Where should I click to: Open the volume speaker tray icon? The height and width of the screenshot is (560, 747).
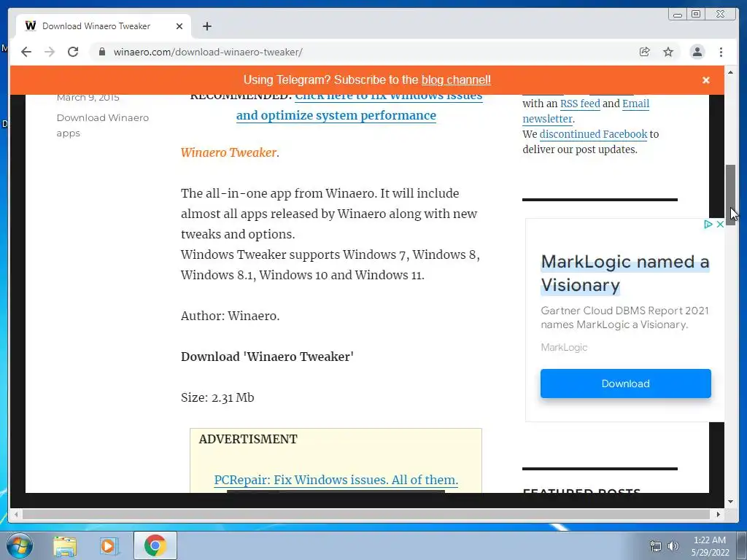tap(673, 546)
